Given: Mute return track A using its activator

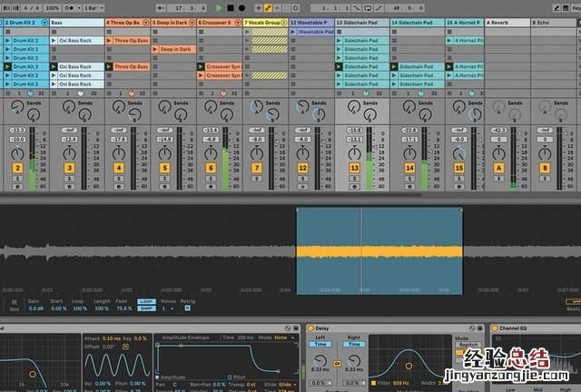Looking at the screenshot, I should 498,168.
